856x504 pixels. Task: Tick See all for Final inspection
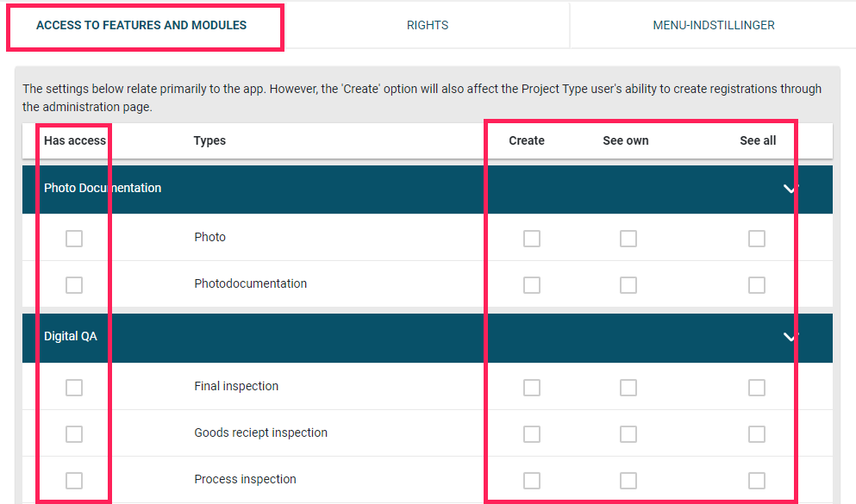tap(757, 388)
